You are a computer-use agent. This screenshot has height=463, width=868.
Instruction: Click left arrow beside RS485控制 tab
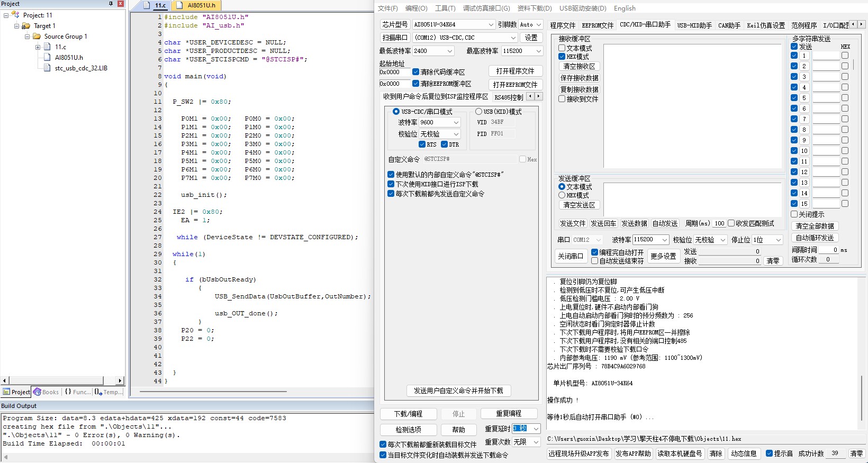tap(530, 96)
